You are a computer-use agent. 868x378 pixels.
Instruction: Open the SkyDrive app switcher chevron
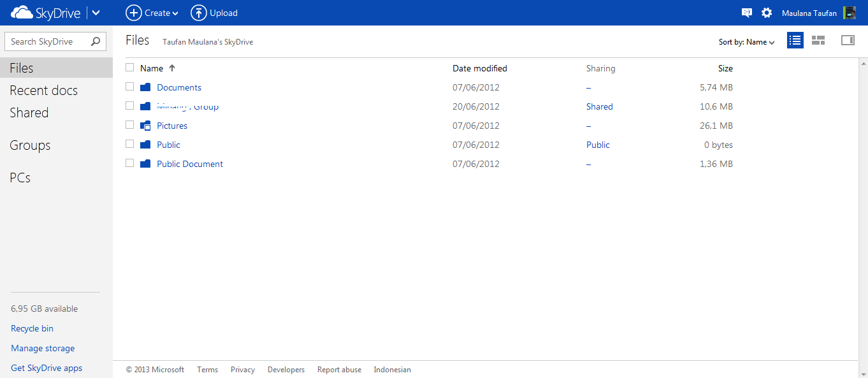click(x=96, y=13)
